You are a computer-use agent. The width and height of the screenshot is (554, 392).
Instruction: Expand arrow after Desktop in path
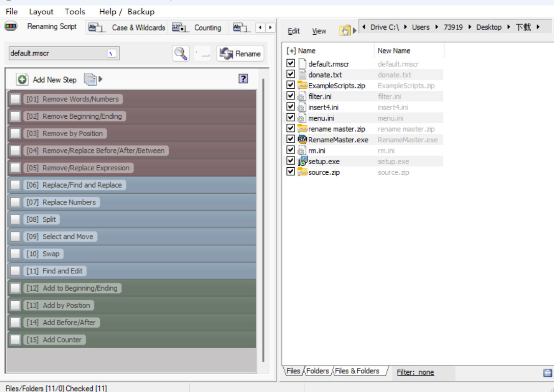coord(509,27)
